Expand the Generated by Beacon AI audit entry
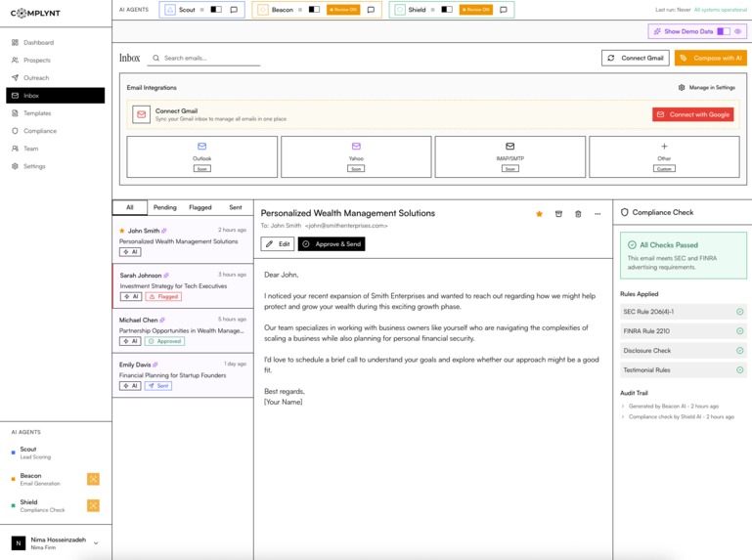The height and width of the screenshot is (560, 752). tap(671, 407)
